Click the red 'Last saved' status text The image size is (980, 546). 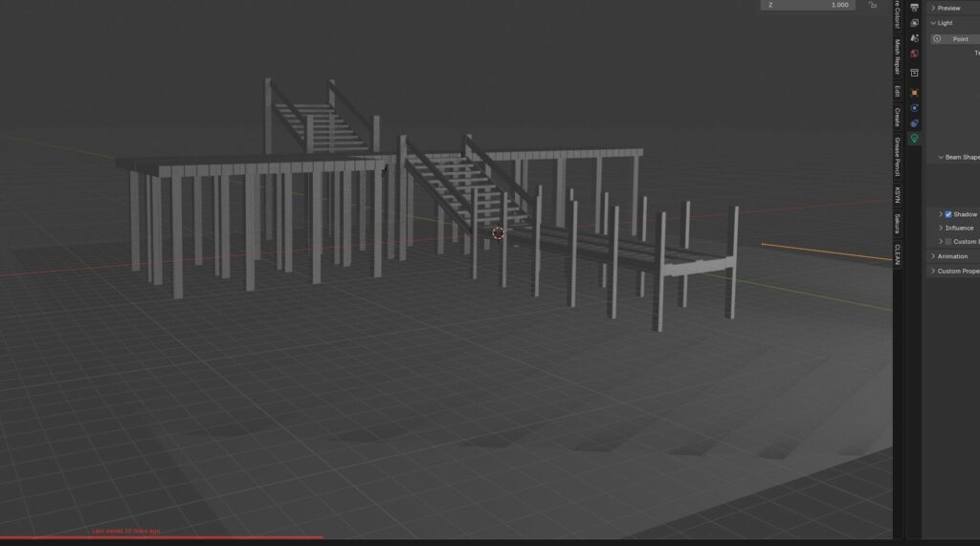click(125, 531)
